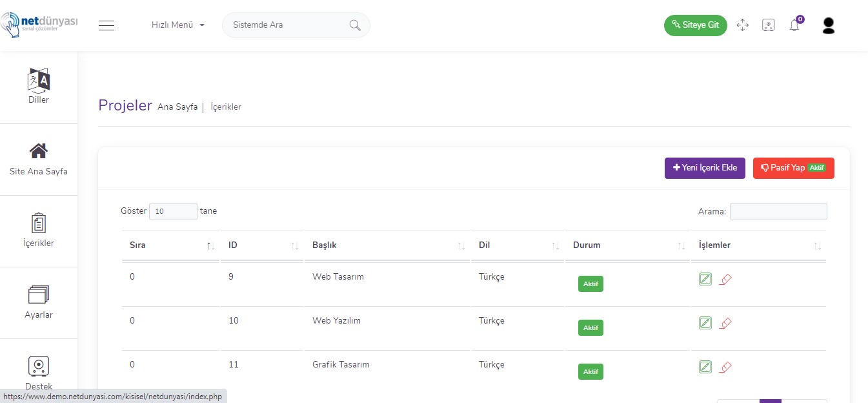Click the Siteye Git button
Screen dimensions: 868x403
click(696, 25)
